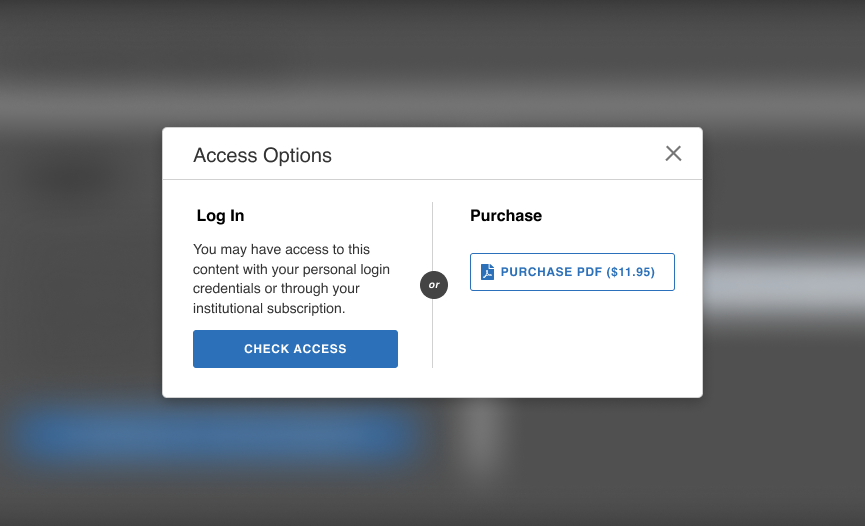Click the blurred blue button behind dialog
Screen dimensions: 865x526
pos(215,433)
